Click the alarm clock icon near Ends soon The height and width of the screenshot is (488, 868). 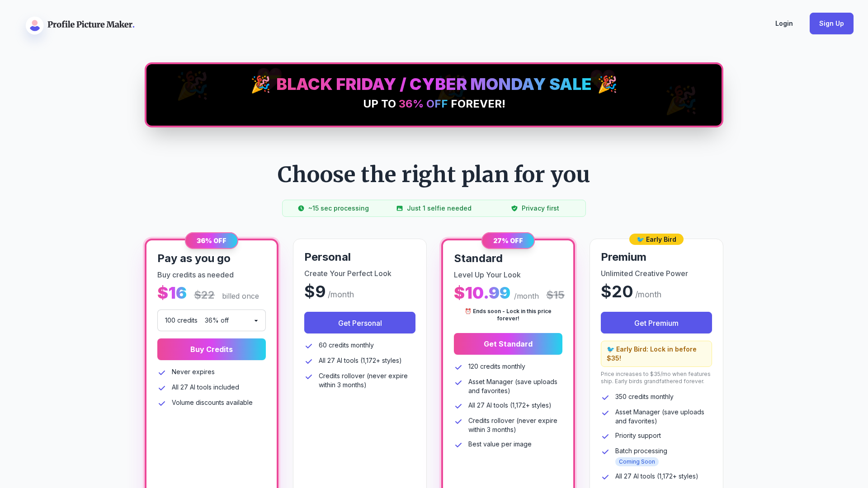tap(468, 311)
